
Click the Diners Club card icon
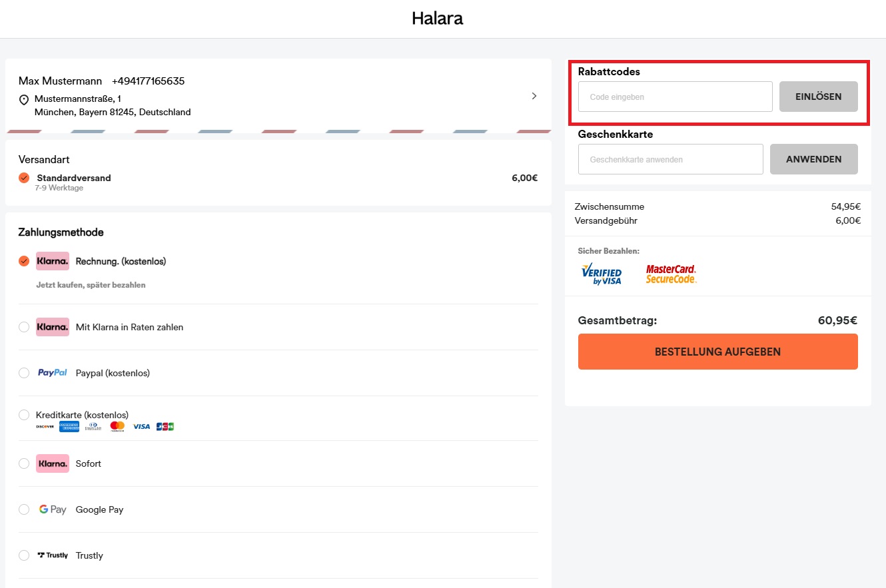tap(93, 427)
